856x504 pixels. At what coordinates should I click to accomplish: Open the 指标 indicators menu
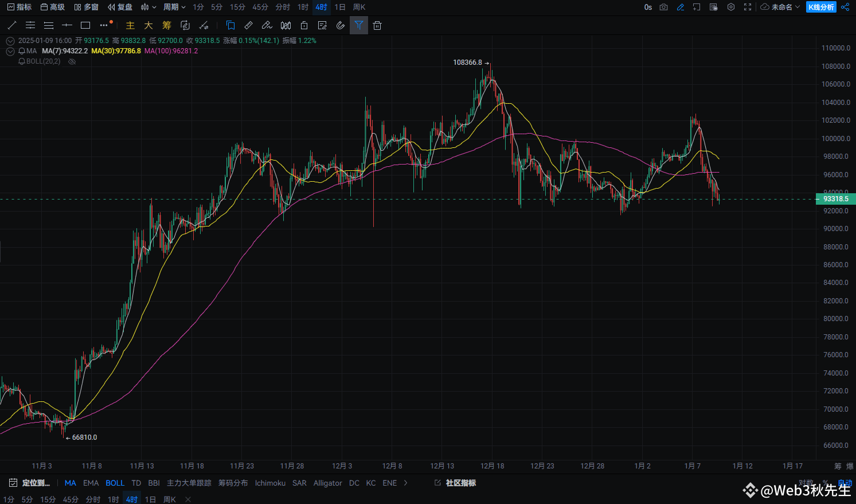[19, 7]
